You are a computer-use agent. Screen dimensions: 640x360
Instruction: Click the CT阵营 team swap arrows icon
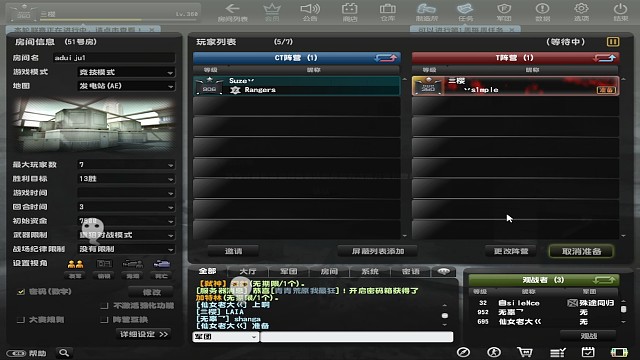click(385, 58)
